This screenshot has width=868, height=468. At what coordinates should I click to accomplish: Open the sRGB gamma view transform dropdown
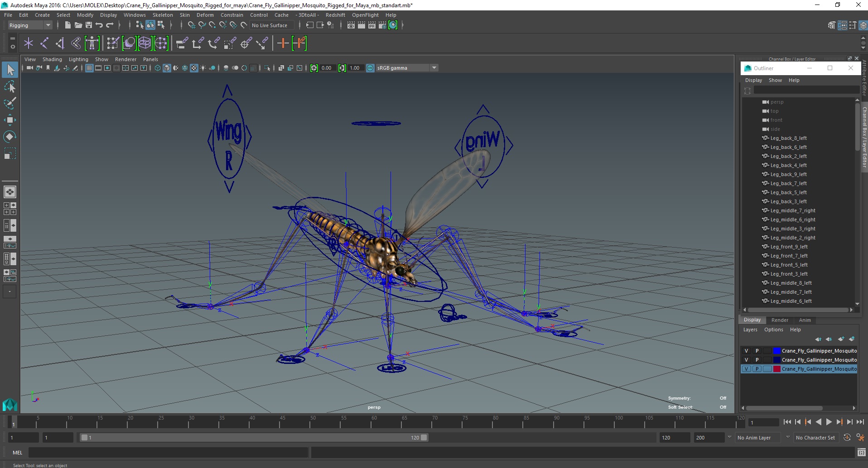click(407, 68)
